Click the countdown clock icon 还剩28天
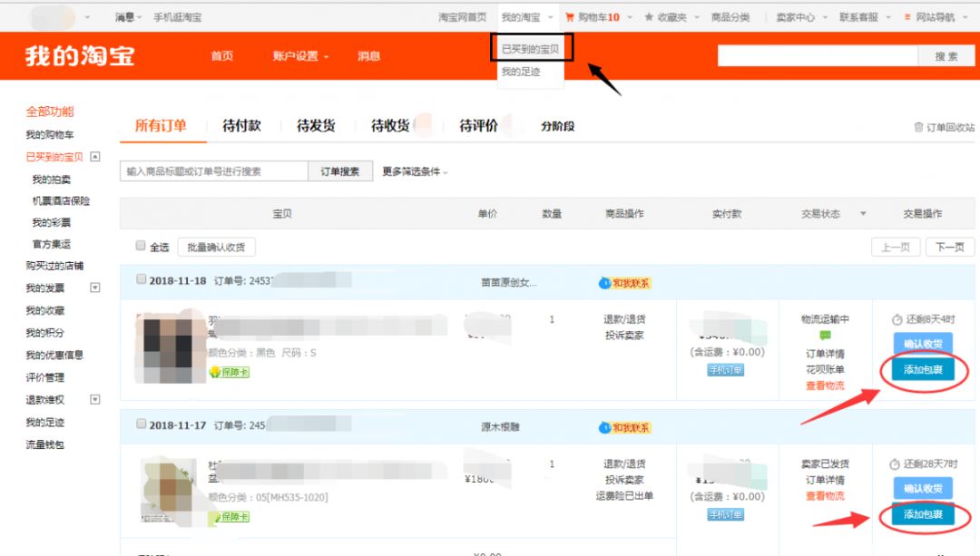The image size is (980, 556). 895,464
